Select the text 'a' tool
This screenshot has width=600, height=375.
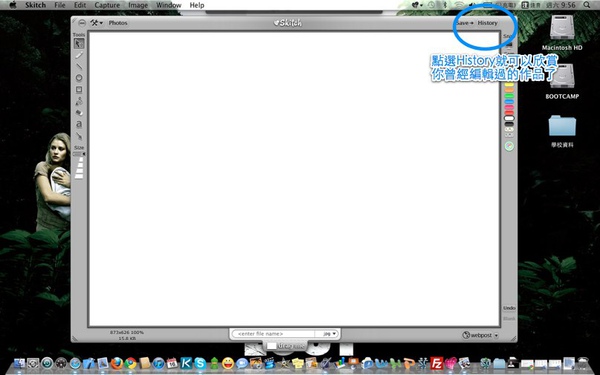click(79, 124)
